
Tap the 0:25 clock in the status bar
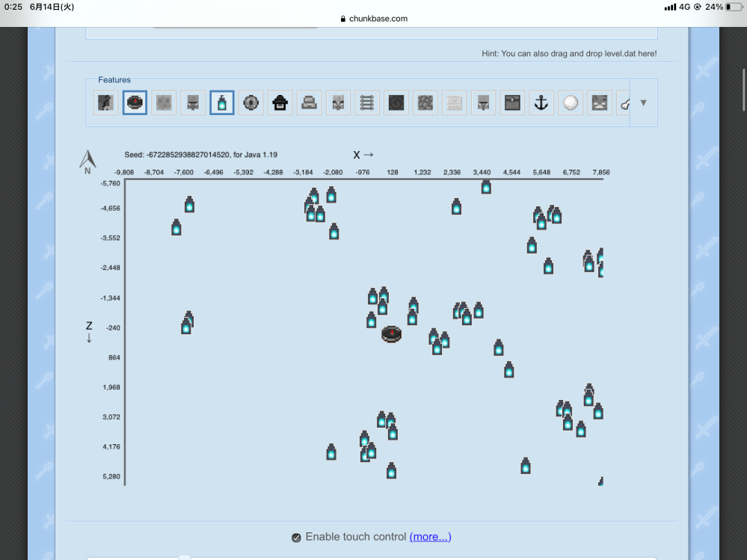click(x=13, y=7)
